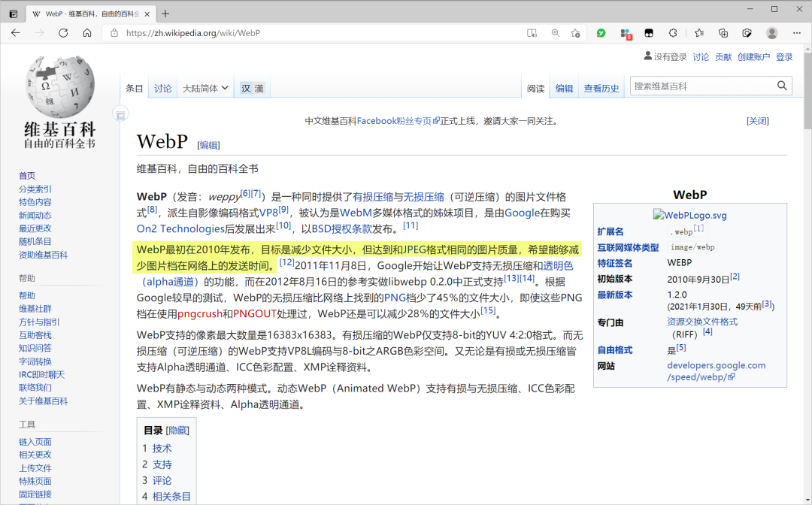Viewport: 812px width, 505px height.
Task: Click the extension icon showing a red badge
Action: 625,33
